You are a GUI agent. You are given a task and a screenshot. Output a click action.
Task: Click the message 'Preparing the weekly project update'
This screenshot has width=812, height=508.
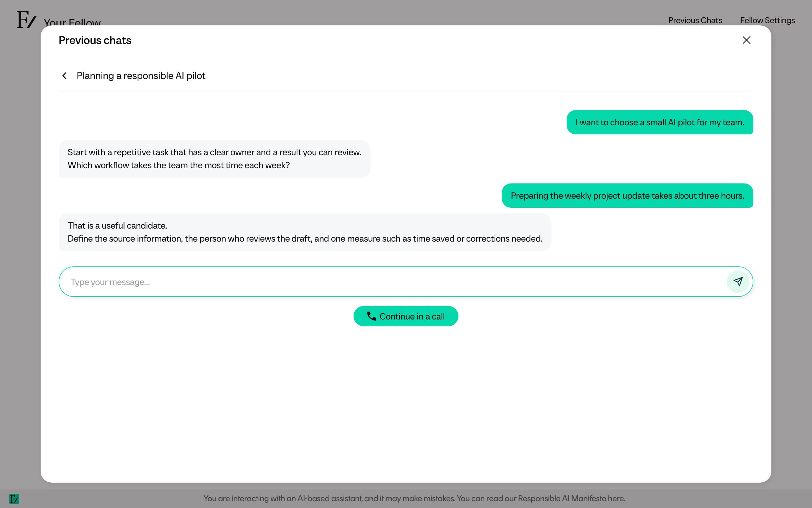tap(627, 196)
